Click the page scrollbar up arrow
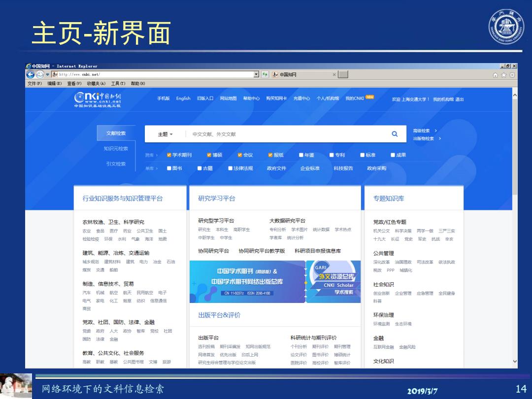532x399 pixels. (x=515, y=96)
